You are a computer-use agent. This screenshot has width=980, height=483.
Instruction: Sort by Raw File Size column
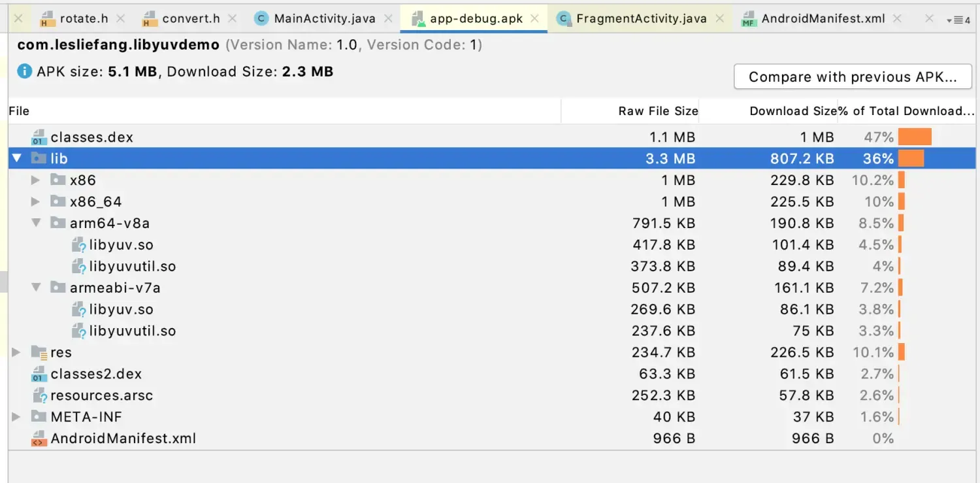click(657, 111)
